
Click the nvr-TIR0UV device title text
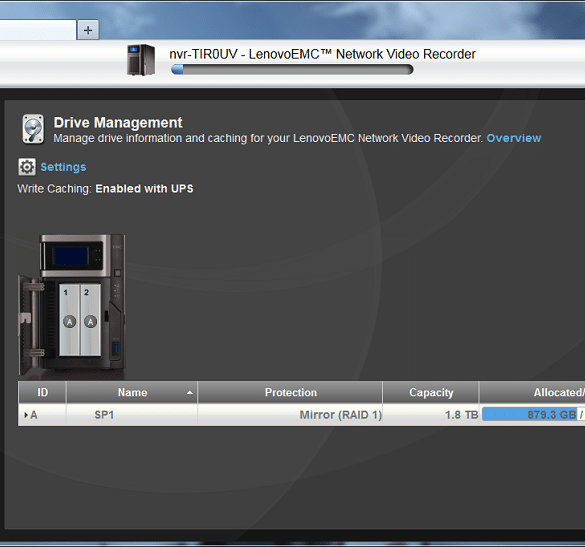[x=322, y=54]
